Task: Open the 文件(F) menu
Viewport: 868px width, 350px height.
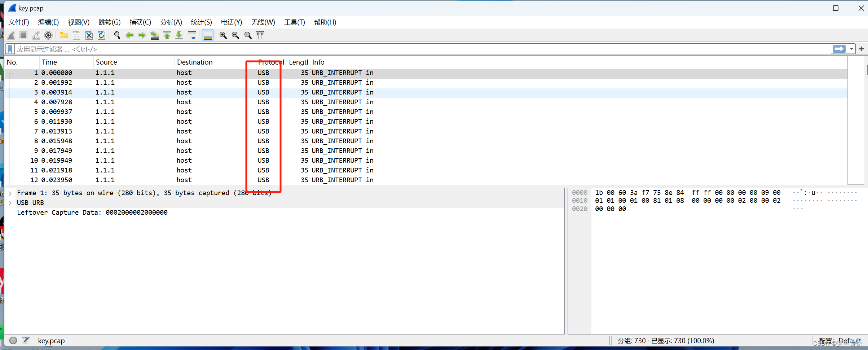Action: tap(18, 22)
